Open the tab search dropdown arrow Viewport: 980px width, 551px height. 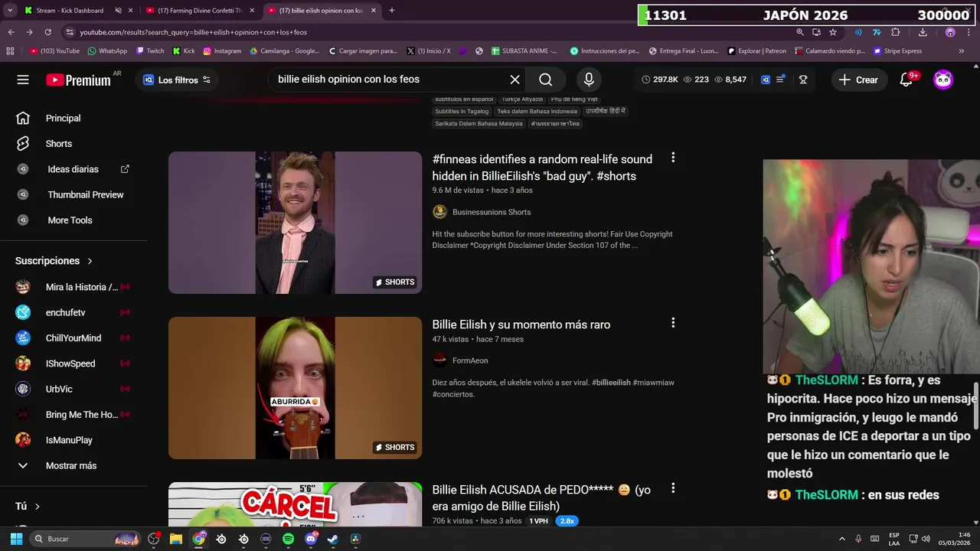coord(9,11)
